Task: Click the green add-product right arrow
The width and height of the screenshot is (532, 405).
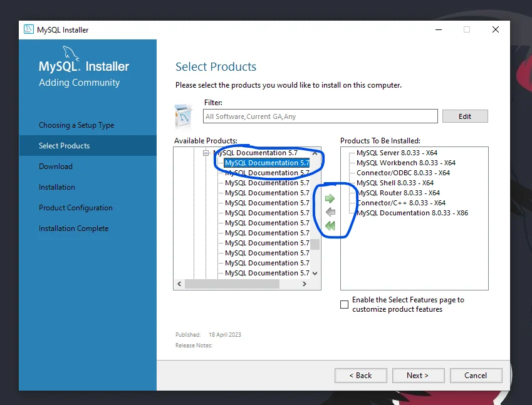Action: click(x=330, y=198)
